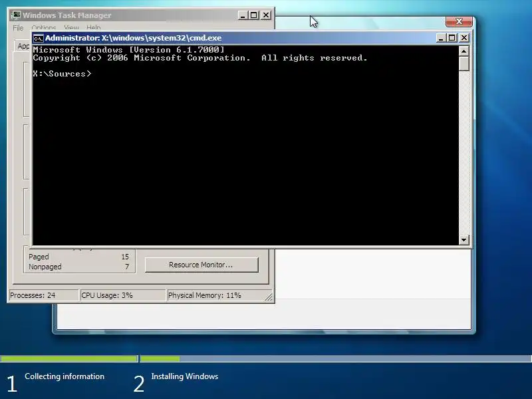Click the command prompt scroll up arrow
This screenshot has width=532, height=399.
pos(464,51)
